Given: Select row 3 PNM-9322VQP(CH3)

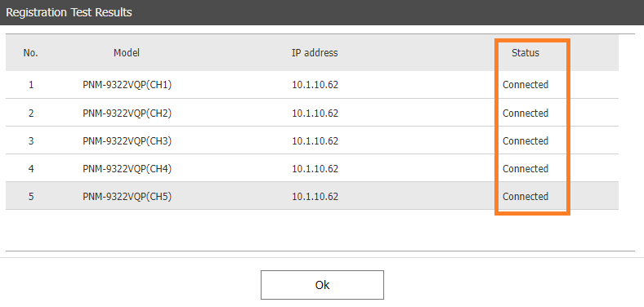Looking at the screenshot, I should (x=312, y=140).
